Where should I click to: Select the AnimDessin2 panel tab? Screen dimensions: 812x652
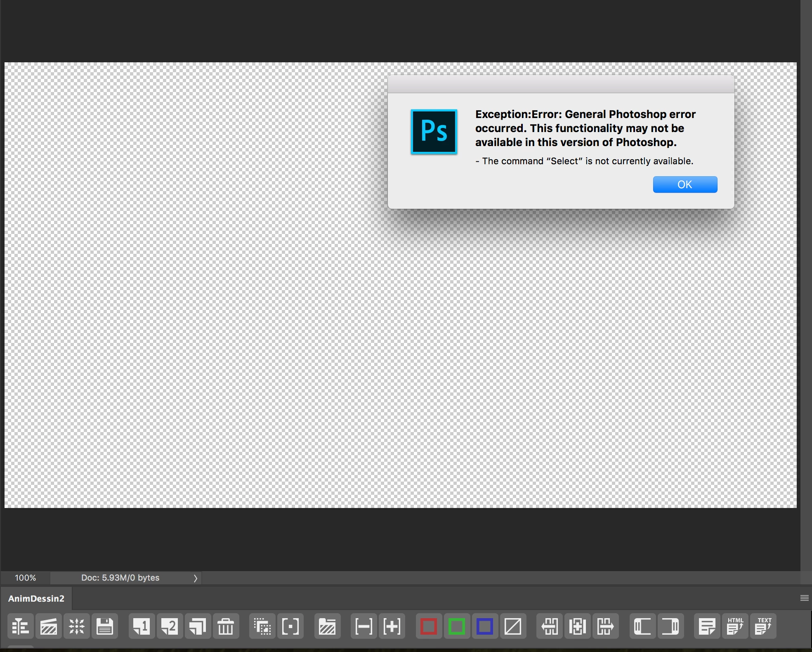[x=36, y=599]
